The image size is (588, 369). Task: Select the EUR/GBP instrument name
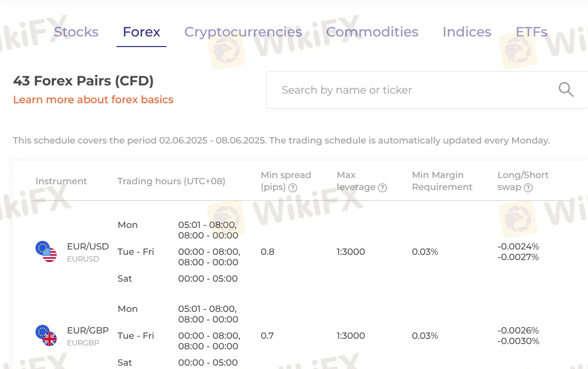coord(88,331)
